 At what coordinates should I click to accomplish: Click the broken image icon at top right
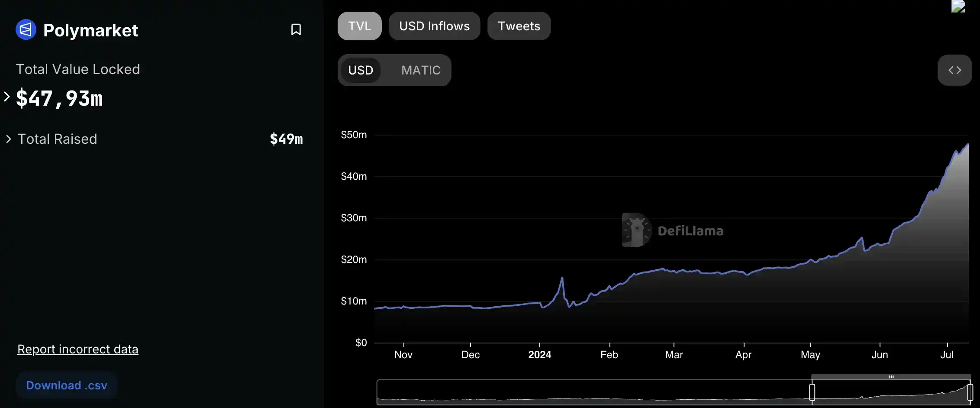tap(958, 6)
